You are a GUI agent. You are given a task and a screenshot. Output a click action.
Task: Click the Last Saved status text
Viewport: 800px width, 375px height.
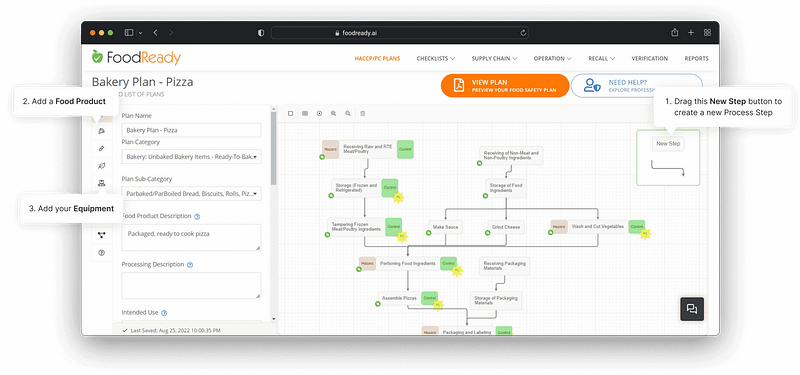171,331
